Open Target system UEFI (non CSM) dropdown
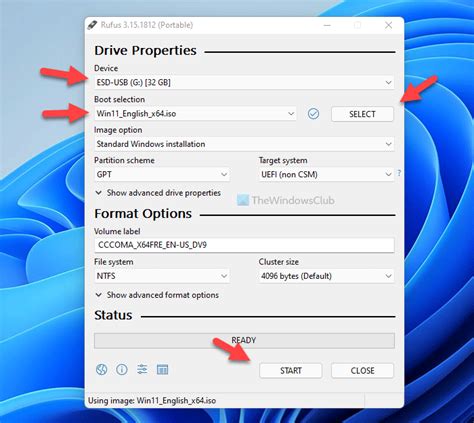474x423 pixels. 326,174
